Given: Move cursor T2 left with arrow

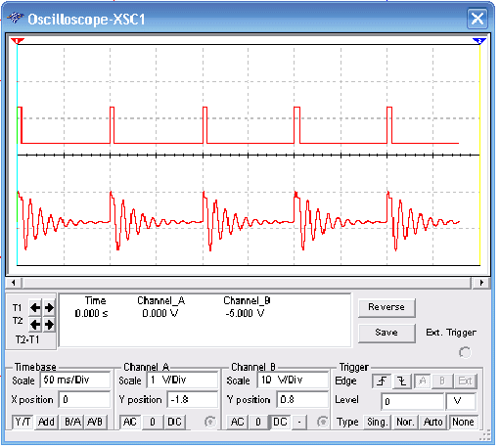Looking at the screenshot, I should [35, 325].
